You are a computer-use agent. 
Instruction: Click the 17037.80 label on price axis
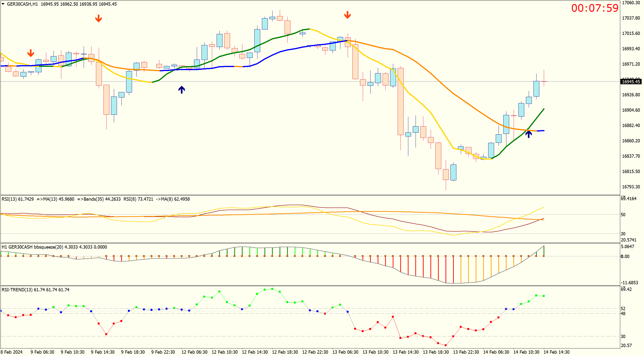pyautogui.click(x=631, y=18)
